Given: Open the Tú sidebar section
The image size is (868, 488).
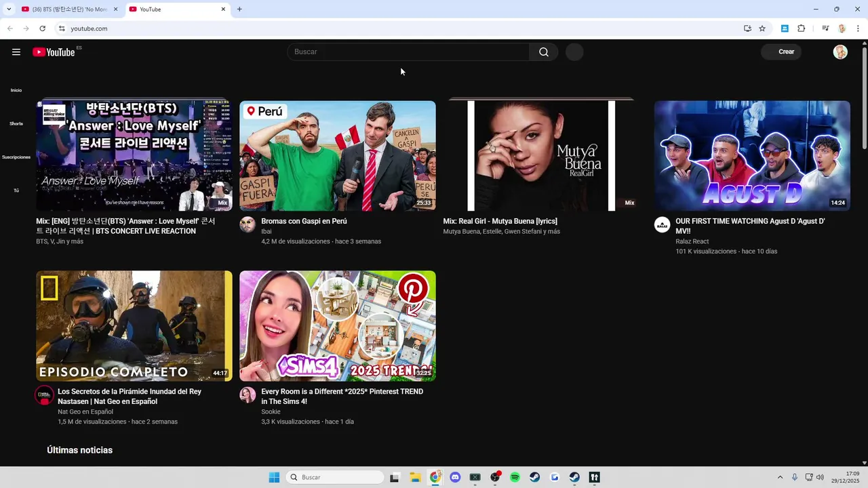Looking at the screenshot, I should (x=16, y=190).
